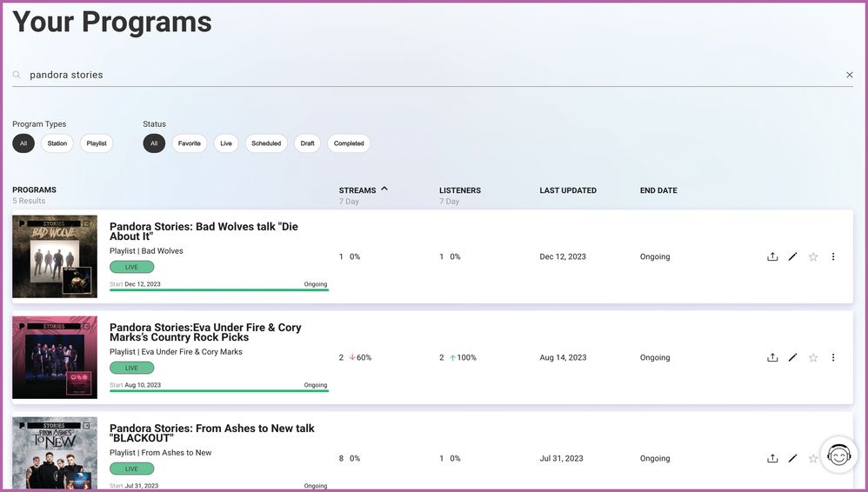
Task: Toggle the Station program type filter
Action: coord(57,143)
